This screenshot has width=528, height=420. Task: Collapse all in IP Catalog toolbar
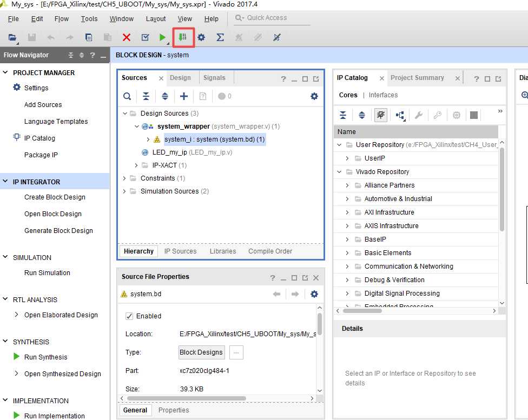click(x=343, y=115)
